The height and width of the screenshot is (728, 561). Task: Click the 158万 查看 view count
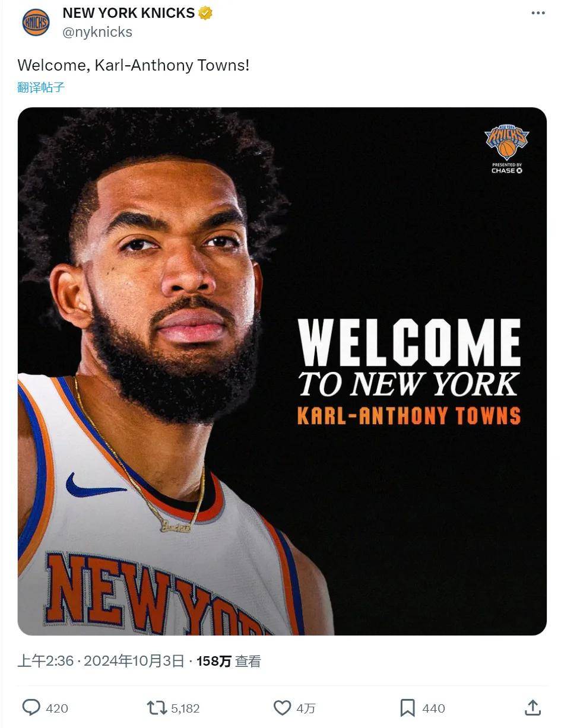pyautogui.click(x=229, y=661)
